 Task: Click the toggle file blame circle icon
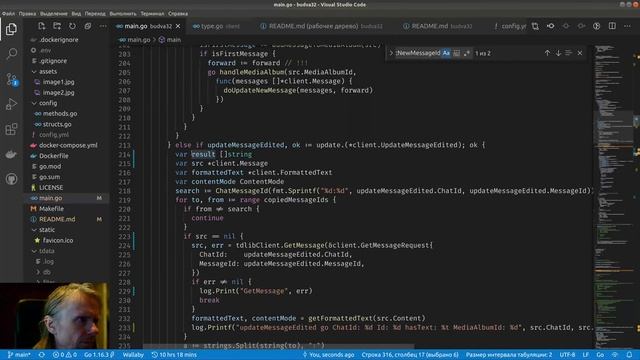click(596, 26)
